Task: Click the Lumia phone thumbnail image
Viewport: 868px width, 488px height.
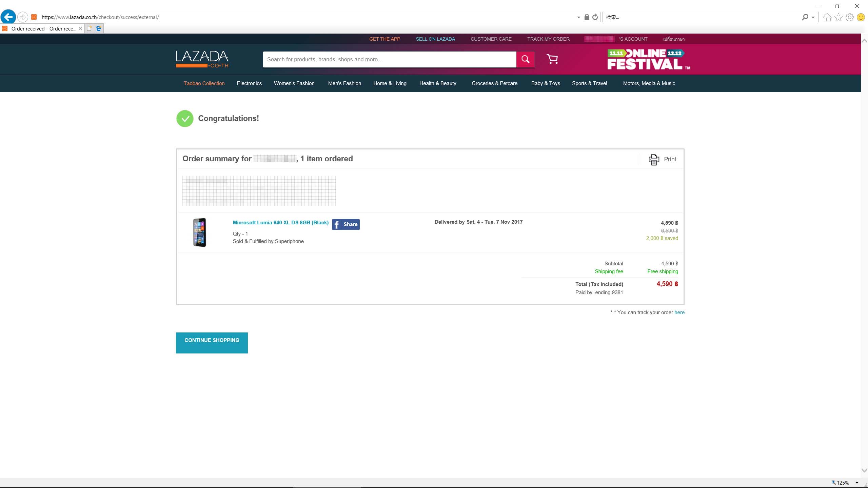Action: click(200, 232)
